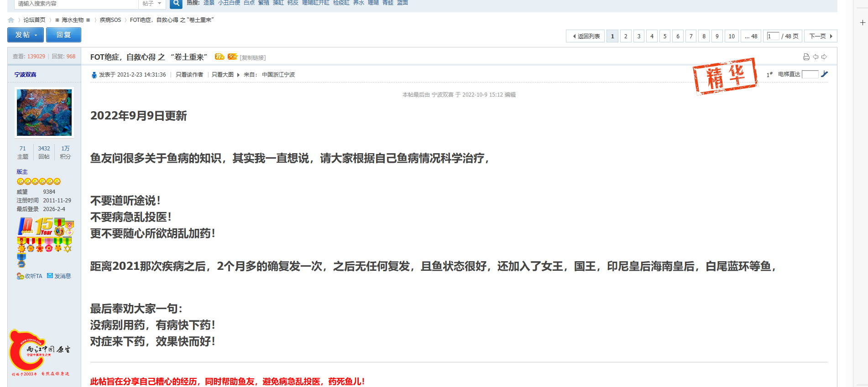Click hot search term 养水
Viewport: 868px width, 387px height.
tap(359, 3)
